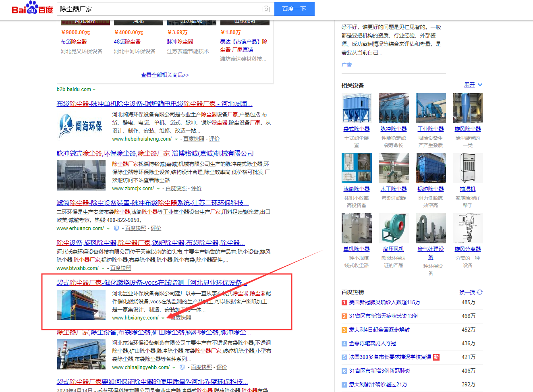Click the 废气处理设备 equipment image

(x=431, y=228)
